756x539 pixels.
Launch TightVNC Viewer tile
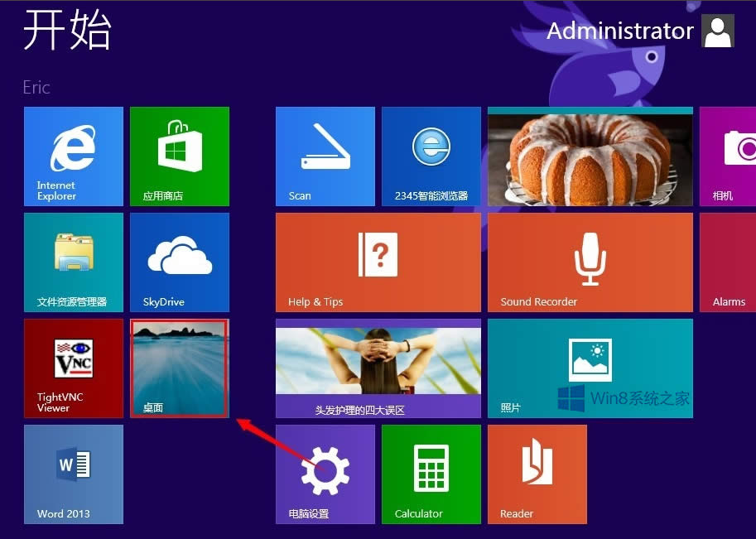[74, 368]
